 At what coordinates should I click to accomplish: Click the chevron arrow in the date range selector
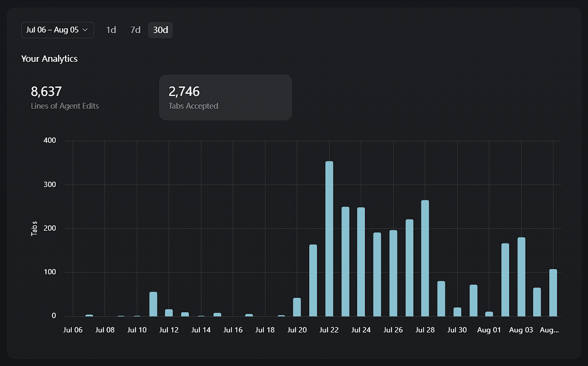pyautogui.click(x=85, y=30)
